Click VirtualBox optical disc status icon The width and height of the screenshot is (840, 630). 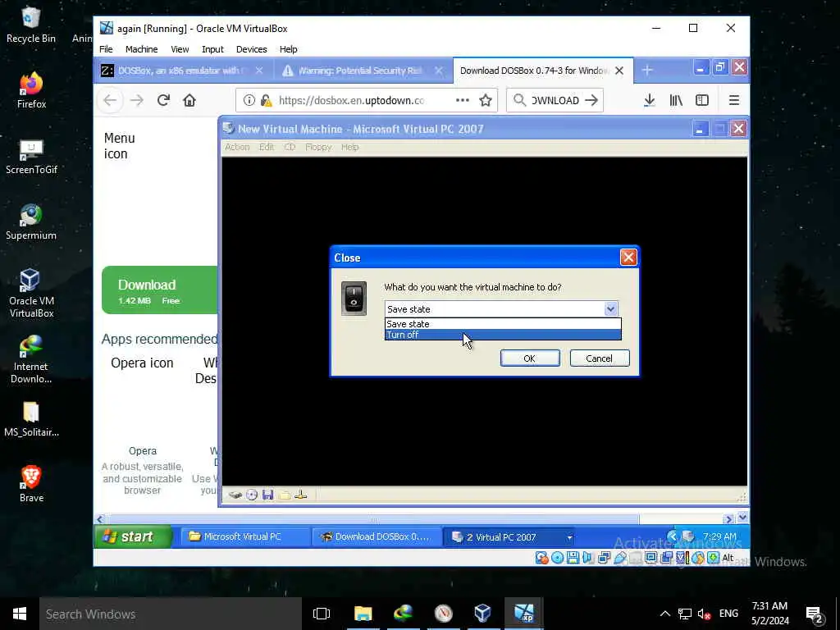click(558, 558)
